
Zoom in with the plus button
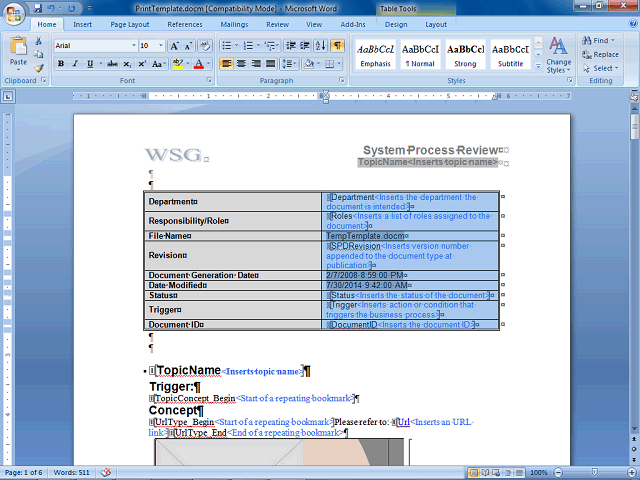pos(632,472)
